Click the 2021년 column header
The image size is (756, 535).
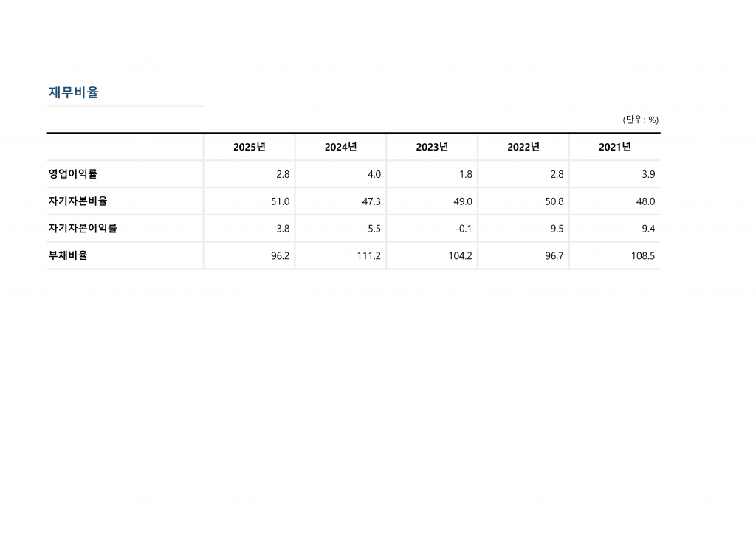[x=615, y=147]
